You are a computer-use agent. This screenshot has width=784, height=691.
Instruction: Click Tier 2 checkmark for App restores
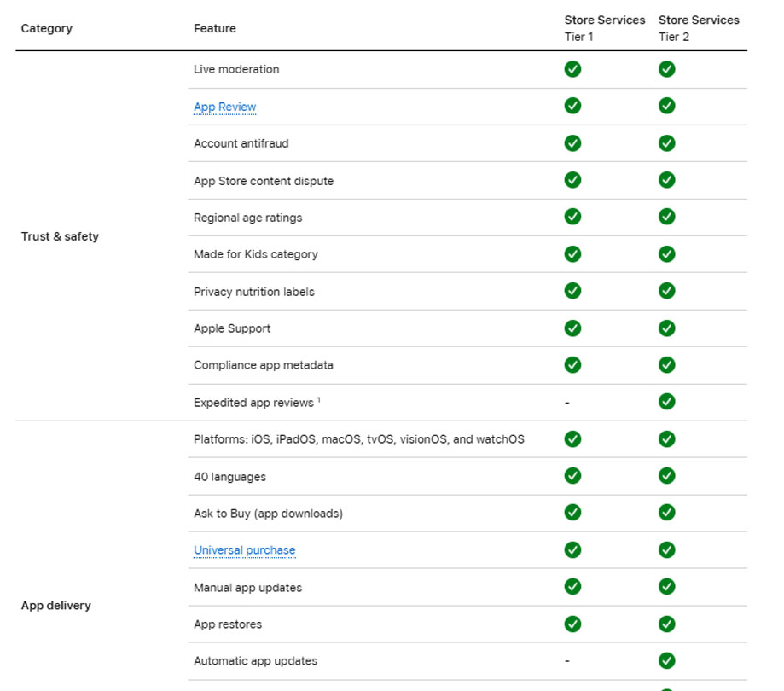666,624
